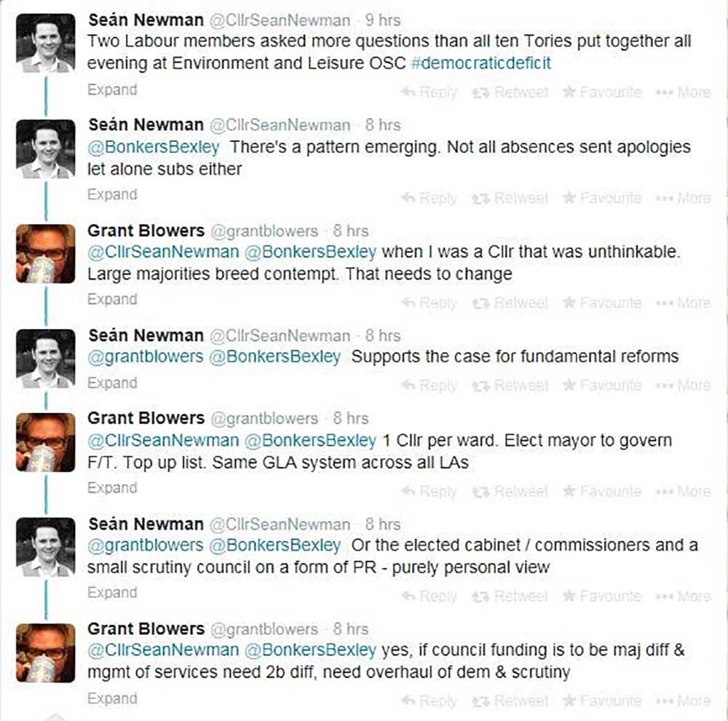
Task: Favourite the first tweet about Labour members
Action: 602,92
